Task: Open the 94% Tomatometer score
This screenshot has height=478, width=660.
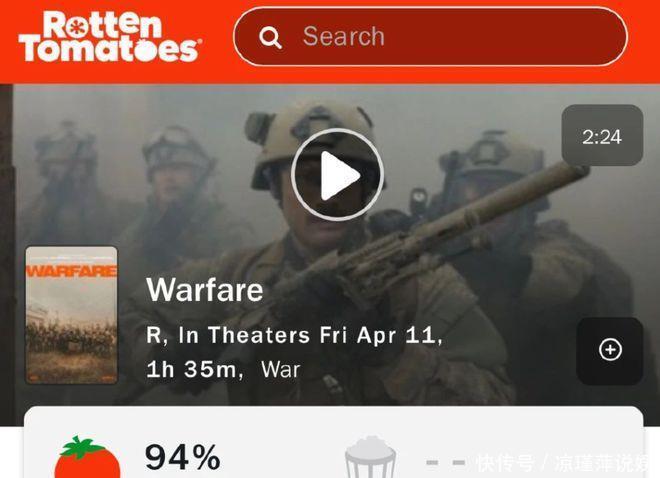Action: point(182,457)
